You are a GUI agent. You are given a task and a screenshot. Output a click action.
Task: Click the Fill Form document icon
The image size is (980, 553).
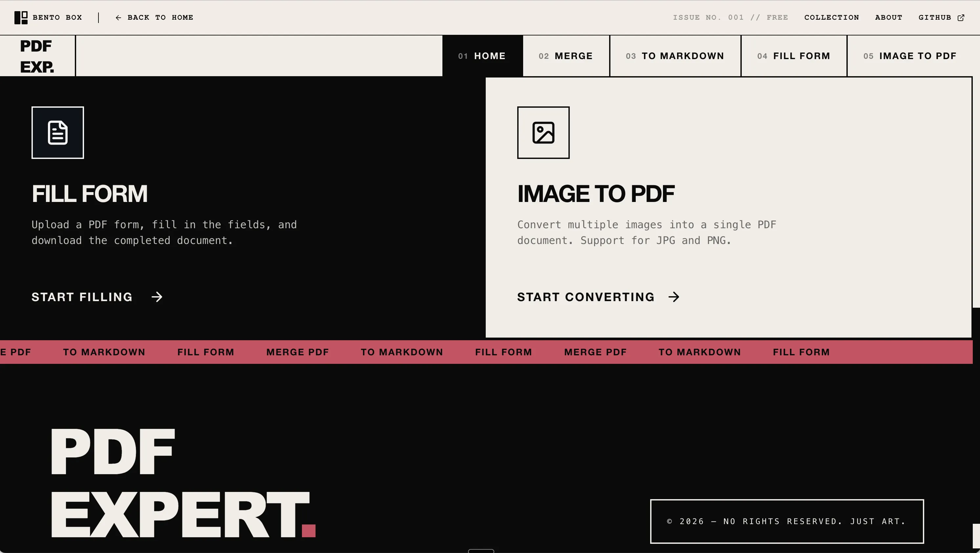coord(58,133)
